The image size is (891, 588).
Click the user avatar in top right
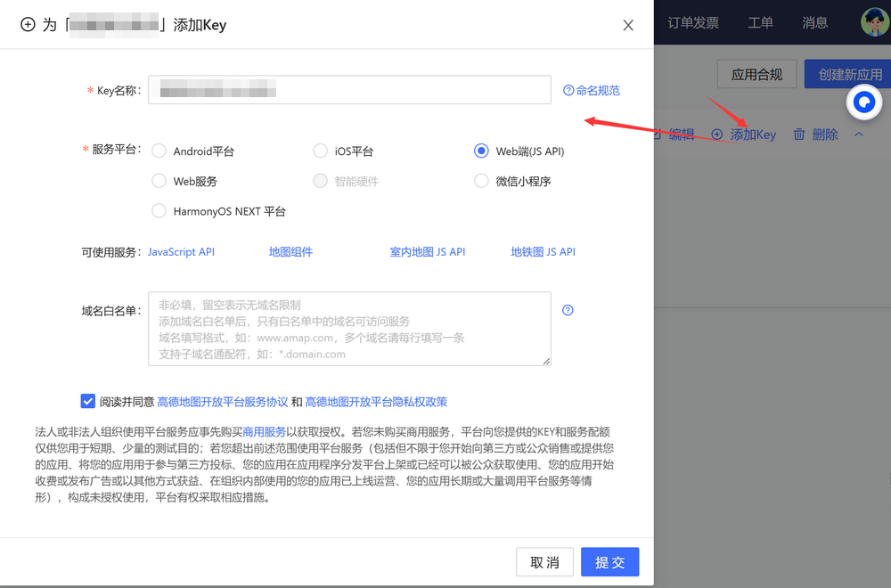coord(874,22)
